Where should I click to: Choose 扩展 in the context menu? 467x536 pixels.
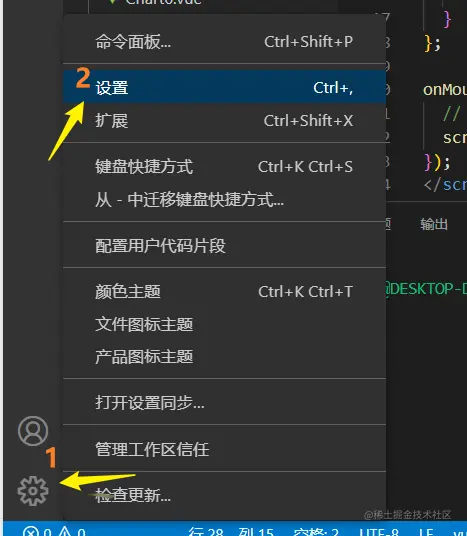(x=225, y=121)
